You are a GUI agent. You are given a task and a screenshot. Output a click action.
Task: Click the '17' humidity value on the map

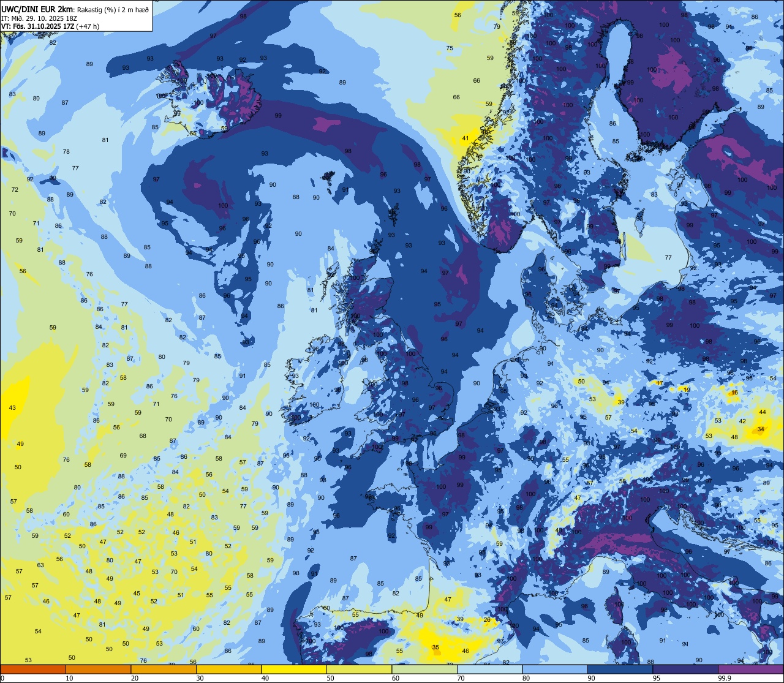click(x=660, y=383)
